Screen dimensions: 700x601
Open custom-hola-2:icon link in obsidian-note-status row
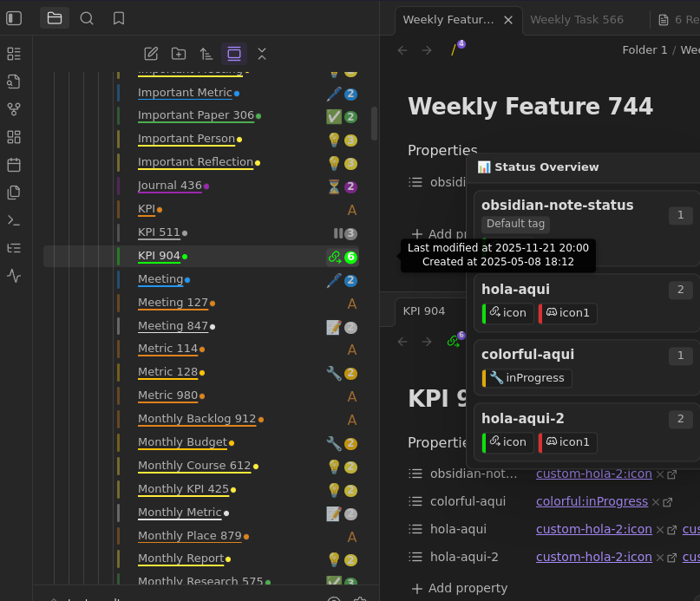(594, 474)
